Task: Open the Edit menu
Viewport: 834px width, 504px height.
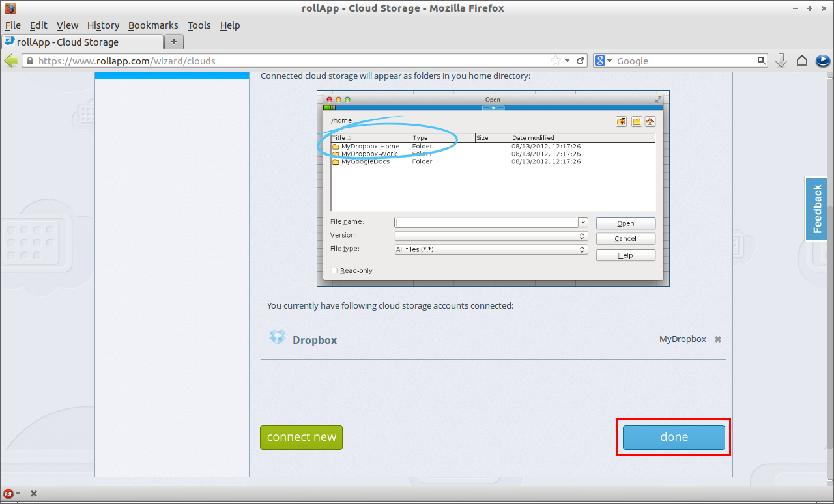Action: point(38,25)
